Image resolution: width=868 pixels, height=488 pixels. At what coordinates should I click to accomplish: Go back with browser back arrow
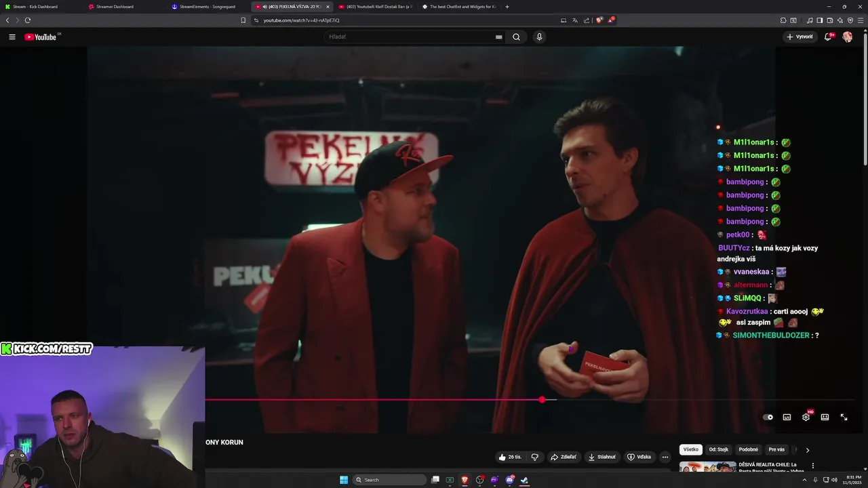coord(7,20)
